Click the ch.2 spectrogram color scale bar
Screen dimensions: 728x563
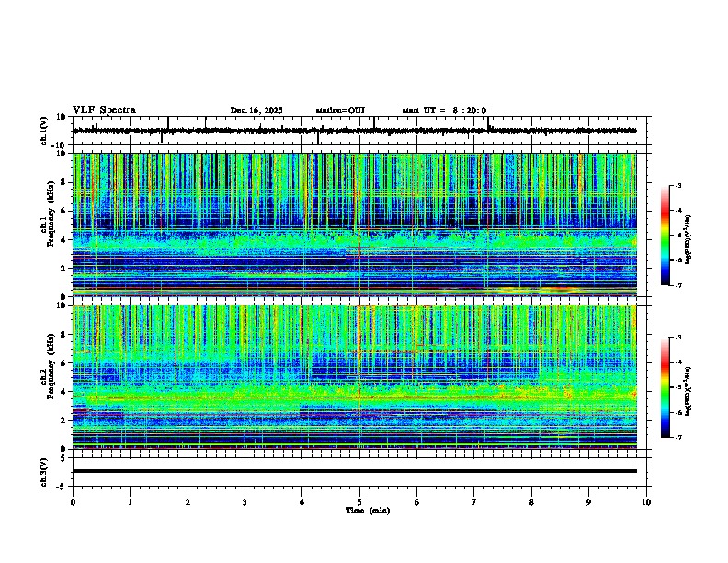(x=665, y=387)
